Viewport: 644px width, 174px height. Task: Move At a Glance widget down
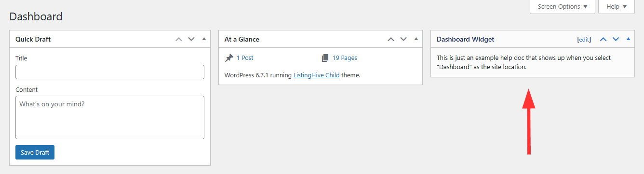[403, 39]
